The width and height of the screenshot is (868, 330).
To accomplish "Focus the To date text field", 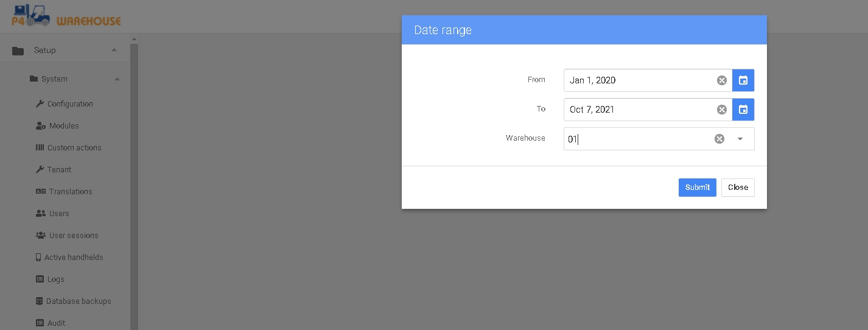I will (639, 110).
